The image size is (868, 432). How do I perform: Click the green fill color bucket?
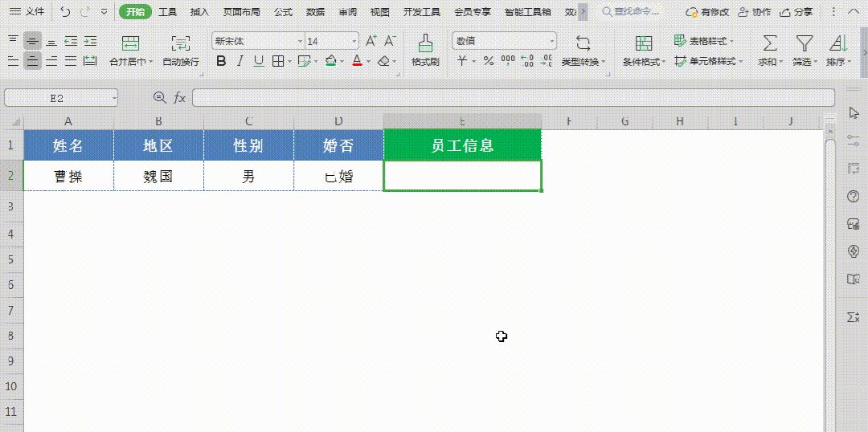point(331,61)
